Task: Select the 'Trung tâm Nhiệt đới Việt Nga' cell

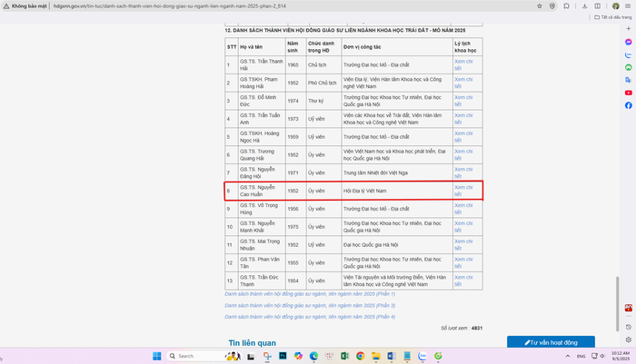Action: tap(397, 172)
